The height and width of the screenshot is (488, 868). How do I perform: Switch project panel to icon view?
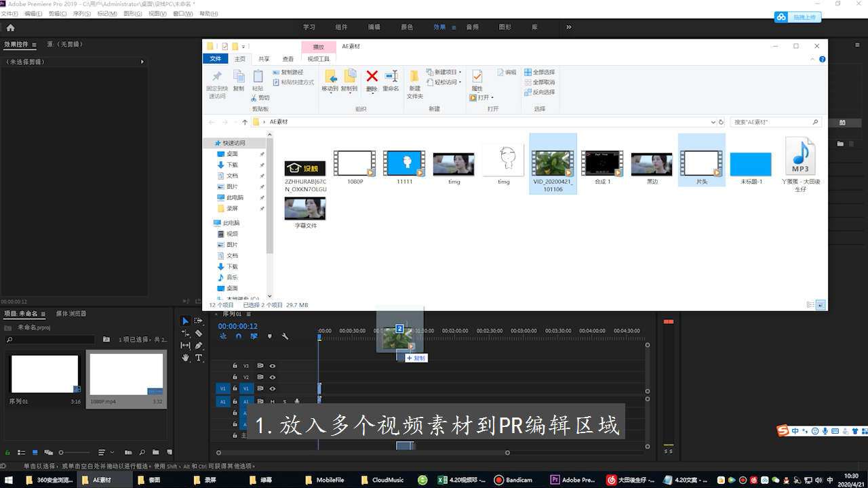35,452
